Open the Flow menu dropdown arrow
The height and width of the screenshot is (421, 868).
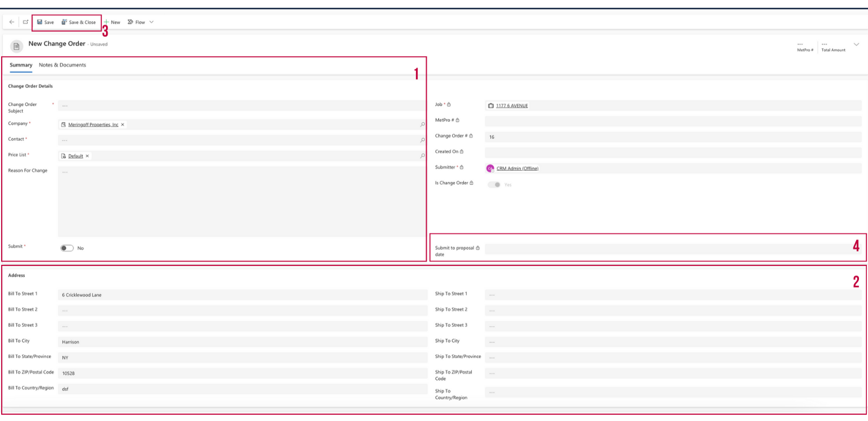[x=151, y=22]
